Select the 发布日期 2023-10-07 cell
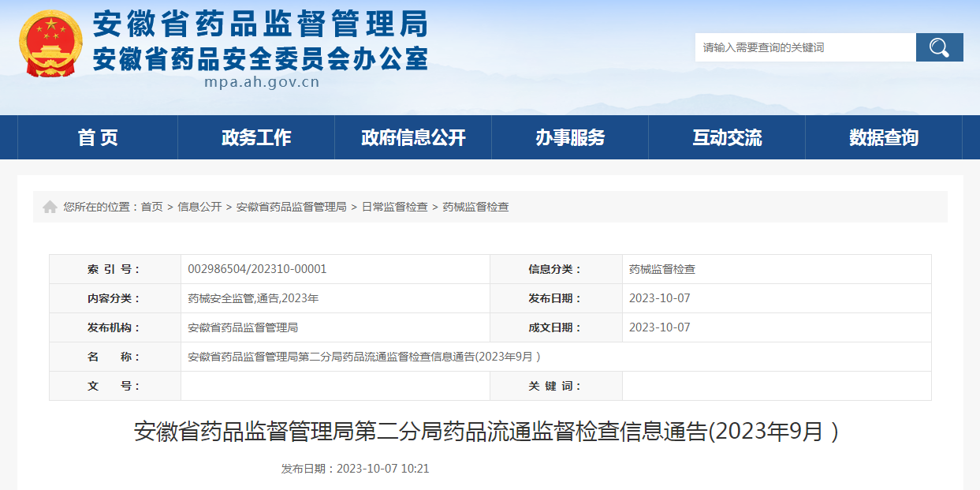Screen dimensions: 980x490 click(660, 298)
